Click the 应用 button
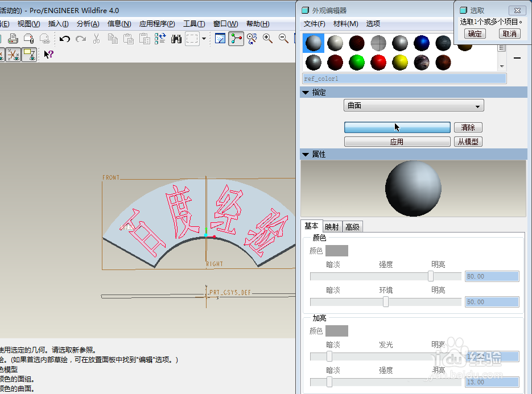This screenshot has width=532, height=394. tap(397, 142)
